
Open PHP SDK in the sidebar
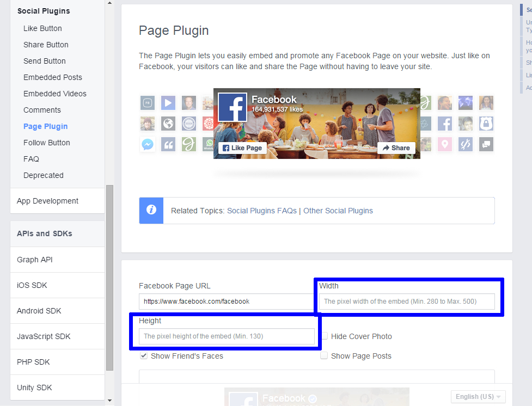point(57,362)
